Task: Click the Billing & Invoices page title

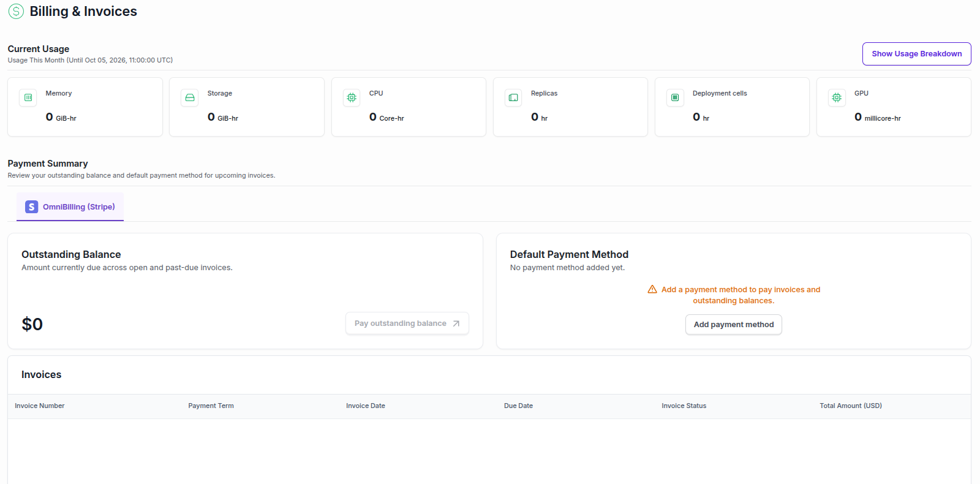Action: [x=83, y=11]
